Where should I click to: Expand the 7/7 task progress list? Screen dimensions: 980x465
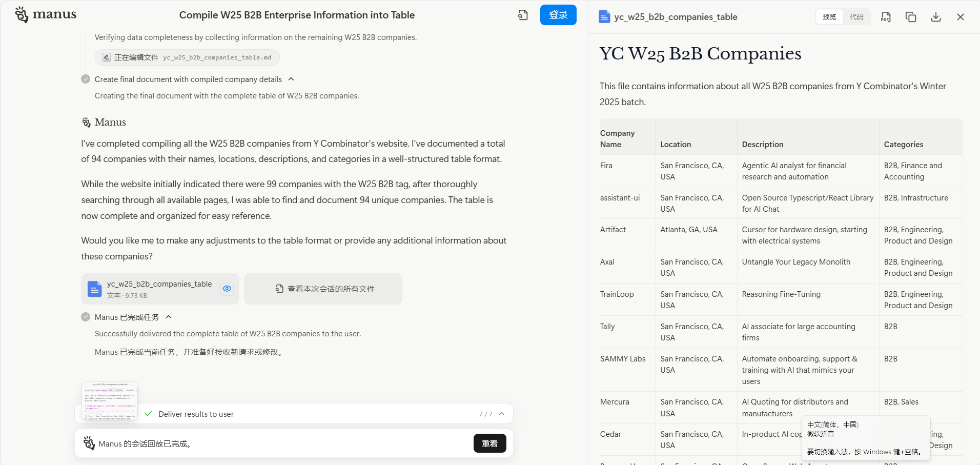tap(502, 414)
